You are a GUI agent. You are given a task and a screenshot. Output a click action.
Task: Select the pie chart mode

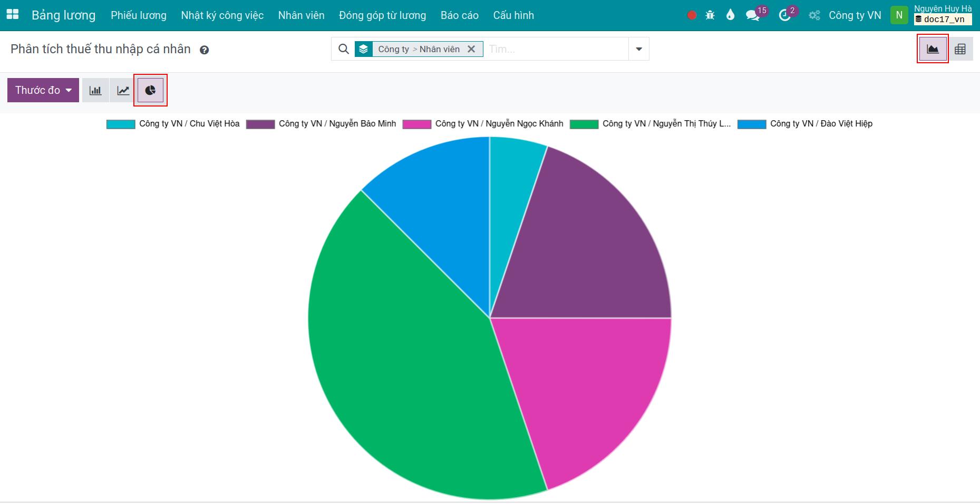click(150, 90)
